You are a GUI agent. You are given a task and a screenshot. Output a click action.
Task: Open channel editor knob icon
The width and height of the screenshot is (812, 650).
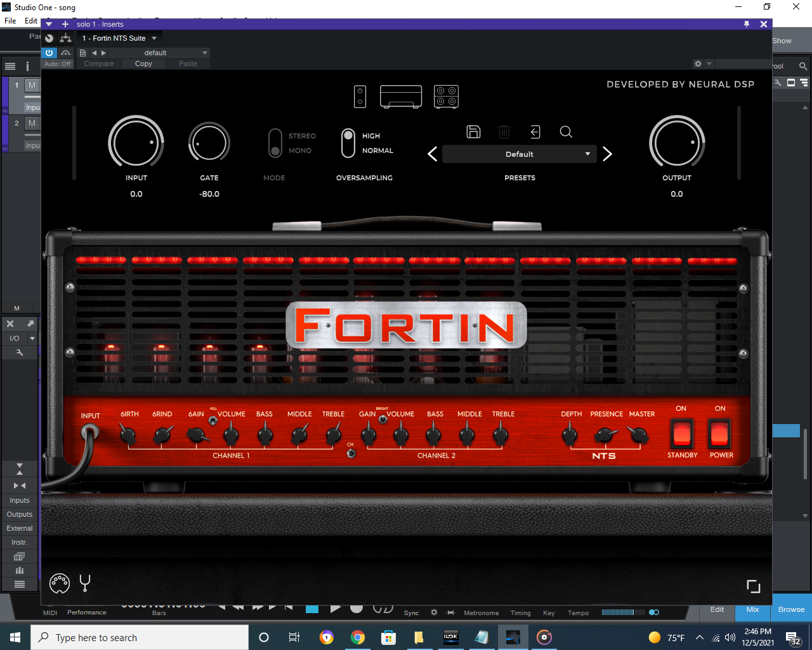(49, 38)
